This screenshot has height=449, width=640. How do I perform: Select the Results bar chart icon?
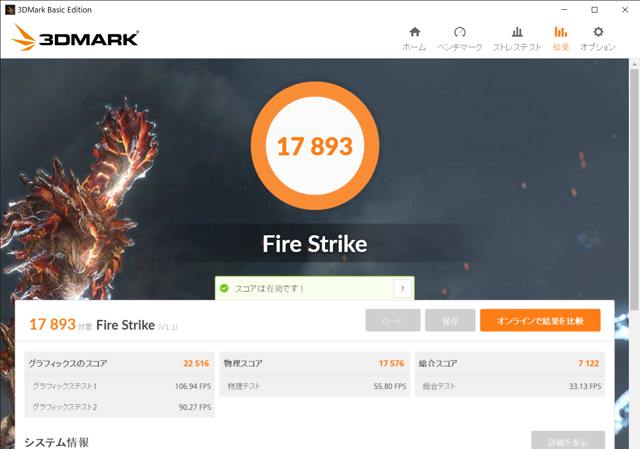561,32
